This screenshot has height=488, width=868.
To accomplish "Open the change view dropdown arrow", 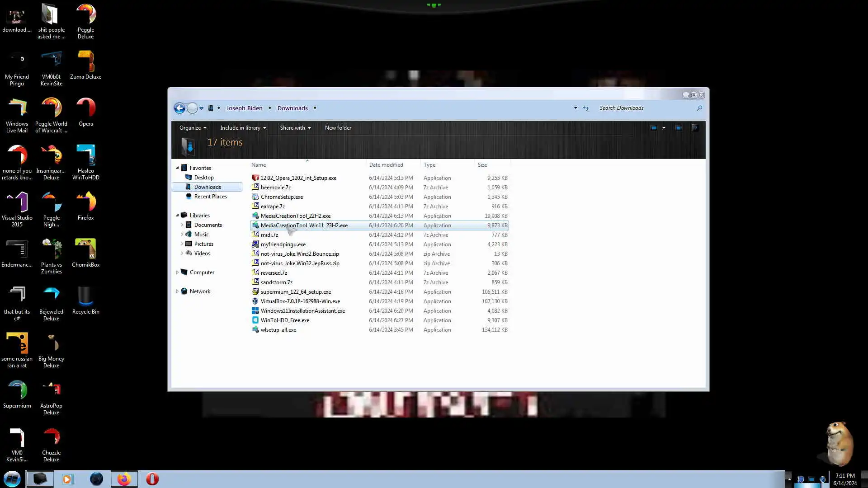I will pyautogui.click(x=664, y=128).
